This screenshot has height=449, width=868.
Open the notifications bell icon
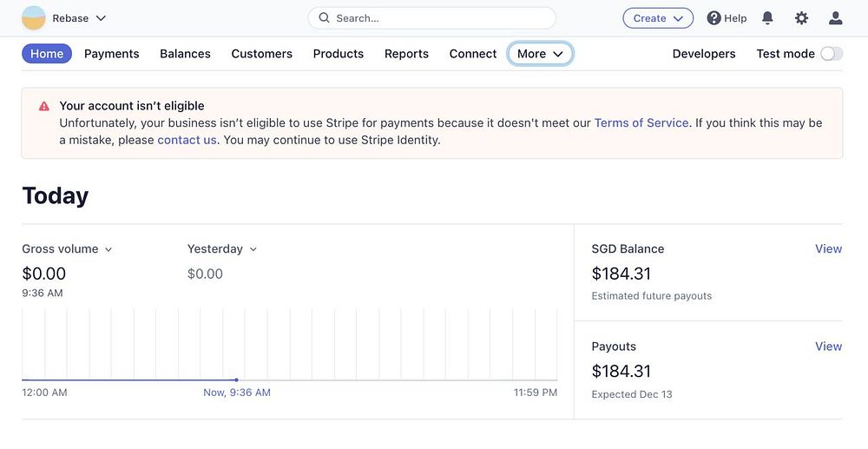tap(767, 18)
